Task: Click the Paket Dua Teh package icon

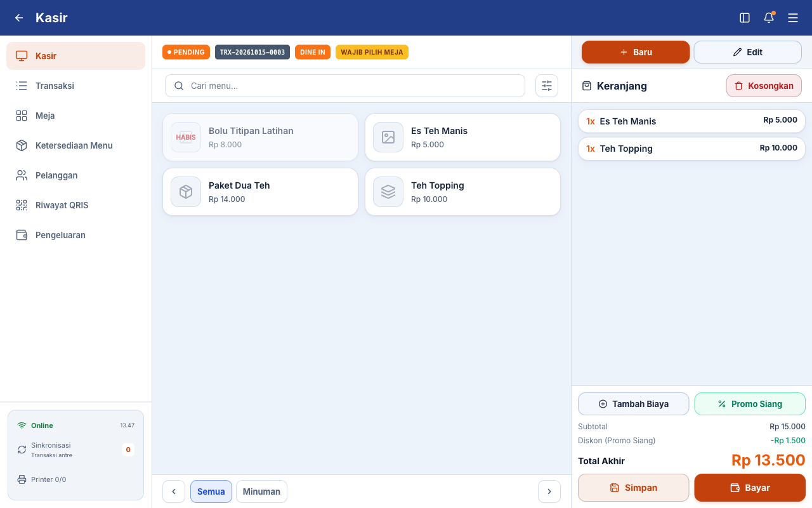Action: point(186,192)
